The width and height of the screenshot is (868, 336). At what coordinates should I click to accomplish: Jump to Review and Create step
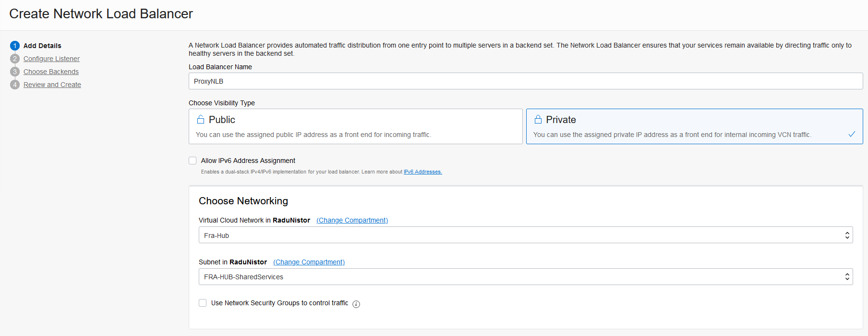52,85
